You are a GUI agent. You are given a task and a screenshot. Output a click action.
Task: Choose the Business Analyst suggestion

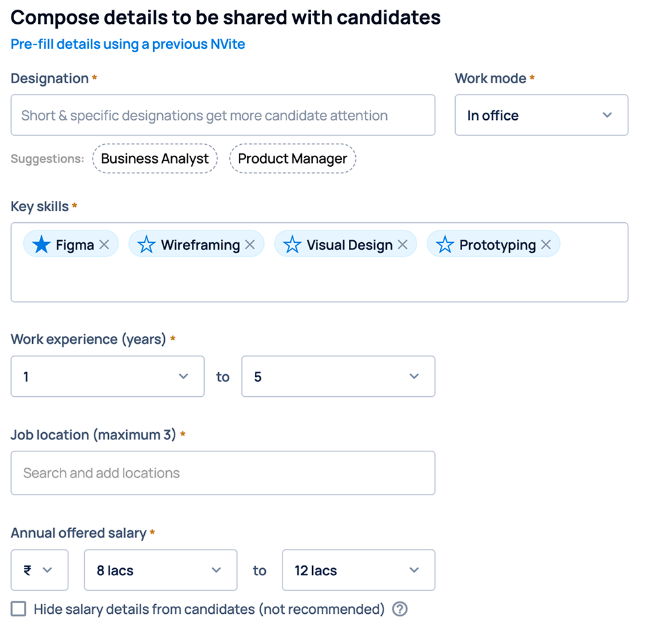pos(154,158)
